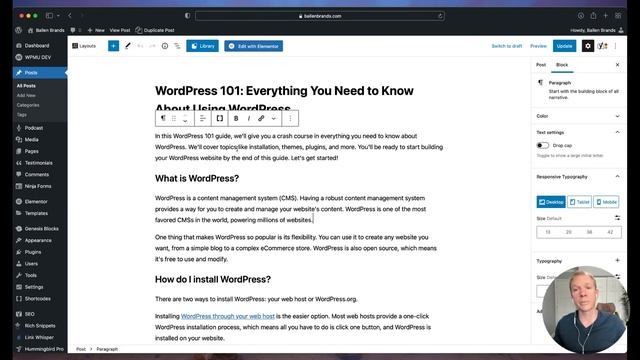Toggle custom size control next to Size Default
Screen dimensions: 640x360
pos(617,218)
